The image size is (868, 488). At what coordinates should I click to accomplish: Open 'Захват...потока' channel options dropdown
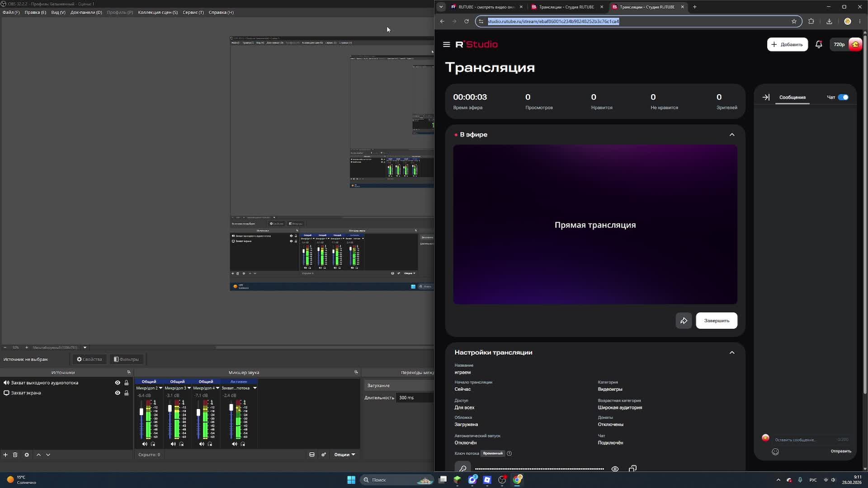pos(255,388)
